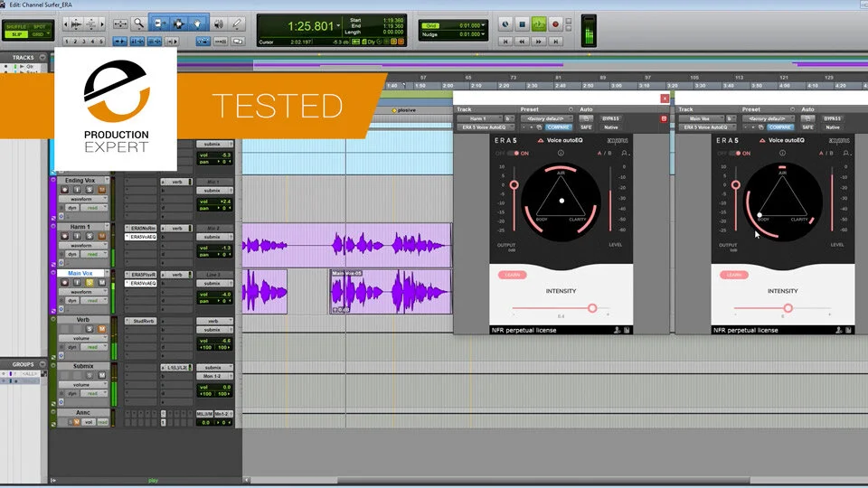The image size is (868, 488).
Task: Select the Selector tool
Action: coord(179,23)
